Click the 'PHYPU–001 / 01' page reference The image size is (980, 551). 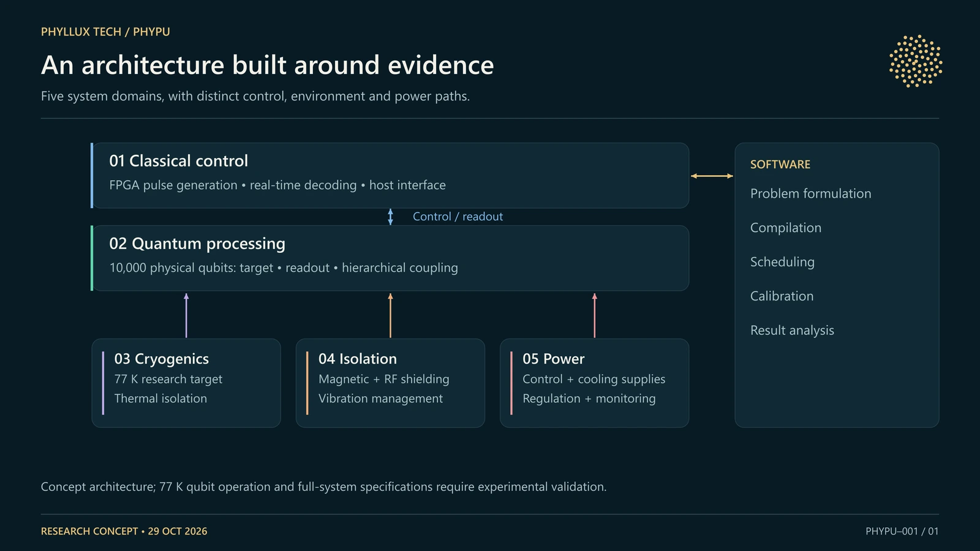click(x=902, y=531)
